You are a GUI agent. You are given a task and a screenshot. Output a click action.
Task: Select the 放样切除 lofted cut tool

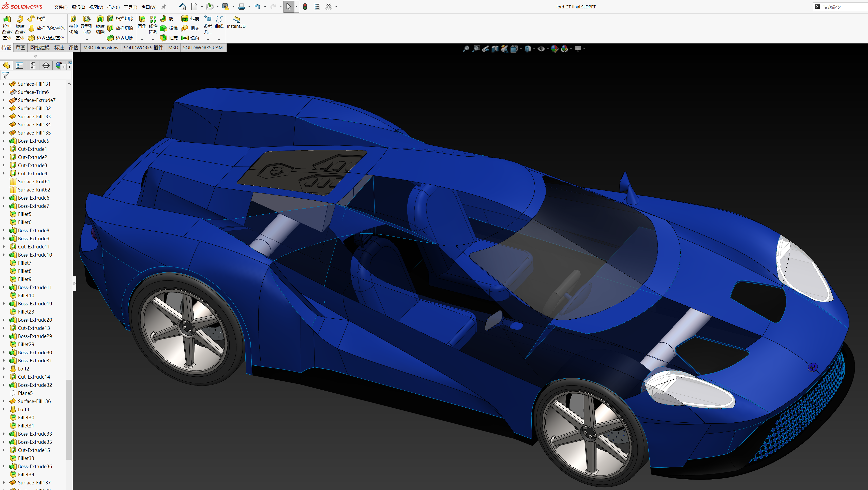[120, 28]
